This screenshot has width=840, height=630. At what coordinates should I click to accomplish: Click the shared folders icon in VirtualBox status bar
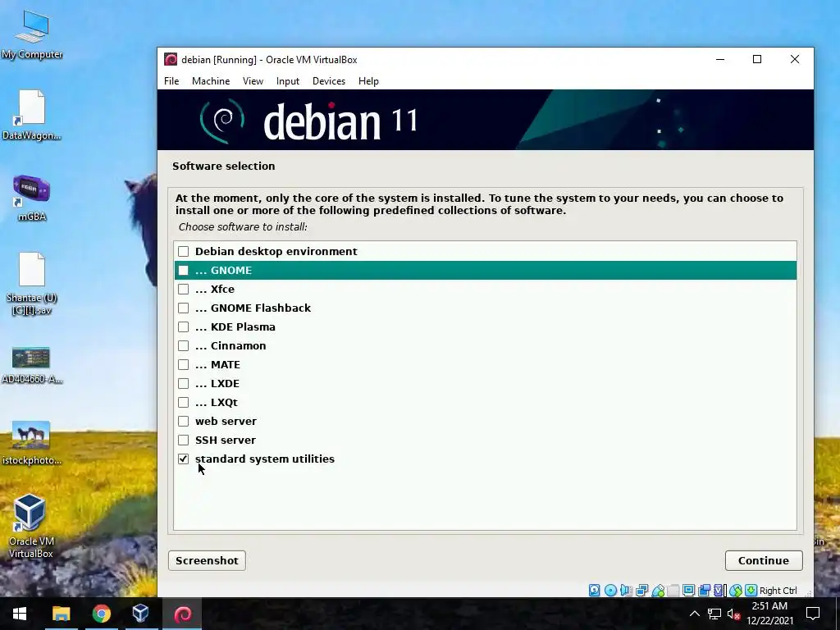click(x=673, y=591)
